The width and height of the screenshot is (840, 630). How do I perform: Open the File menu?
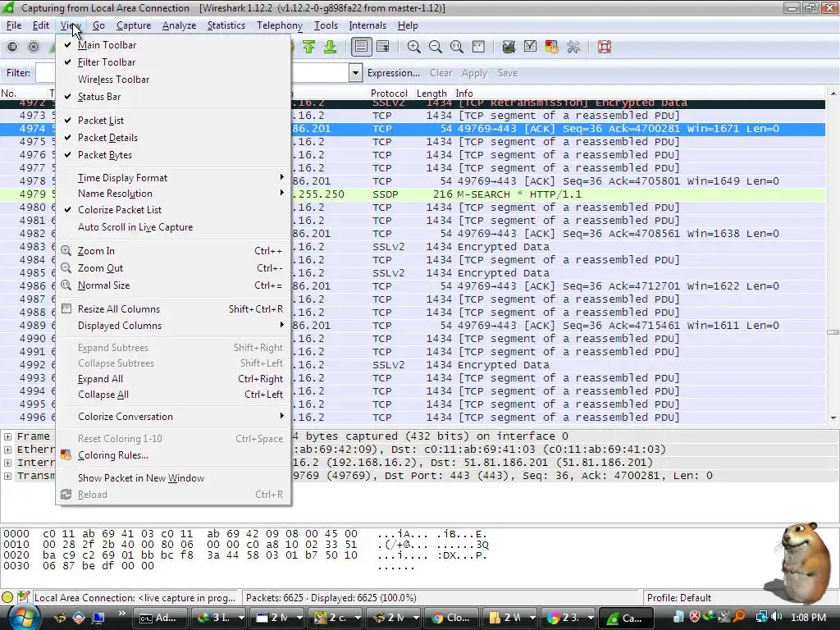tap(14, 25)
